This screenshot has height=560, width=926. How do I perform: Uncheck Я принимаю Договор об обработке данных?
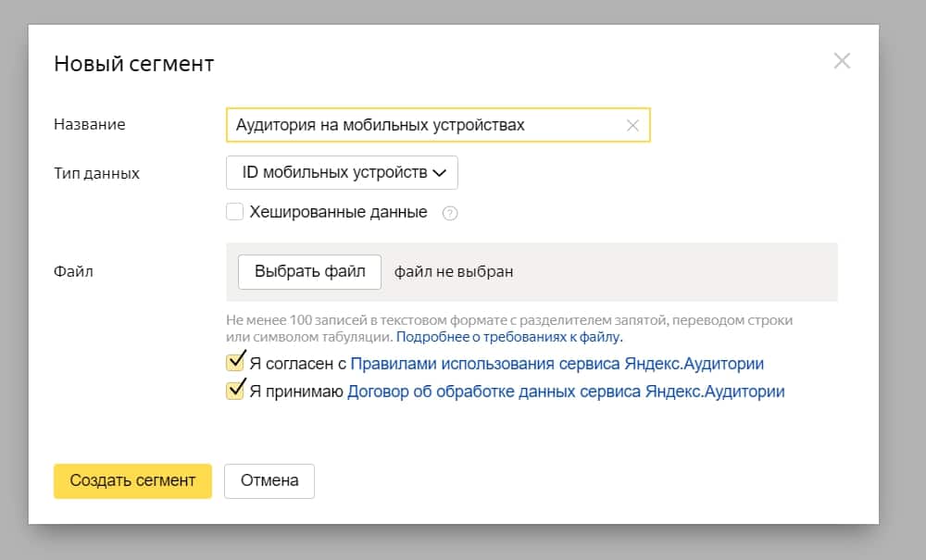pos(235,390)
